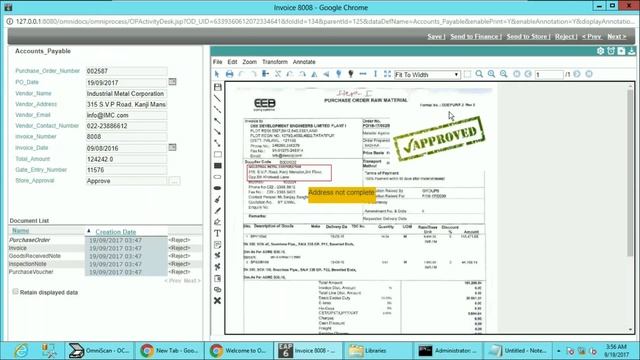The height and width of the screenshot is (360, 640).
Task: Switch to Untitled - Notepad in taskbar
Action: point(519,351)
